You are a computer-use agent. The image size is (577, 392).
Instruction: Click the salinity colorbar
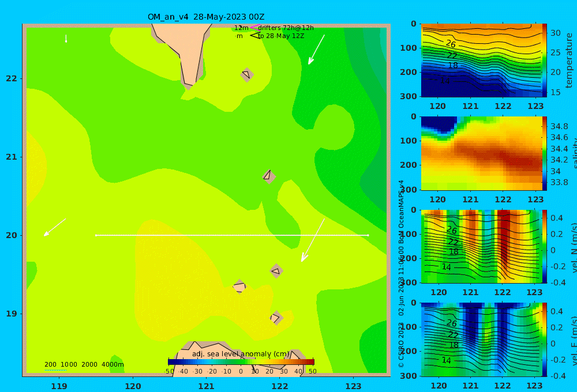pyautogui.click(x=545, y=153)
